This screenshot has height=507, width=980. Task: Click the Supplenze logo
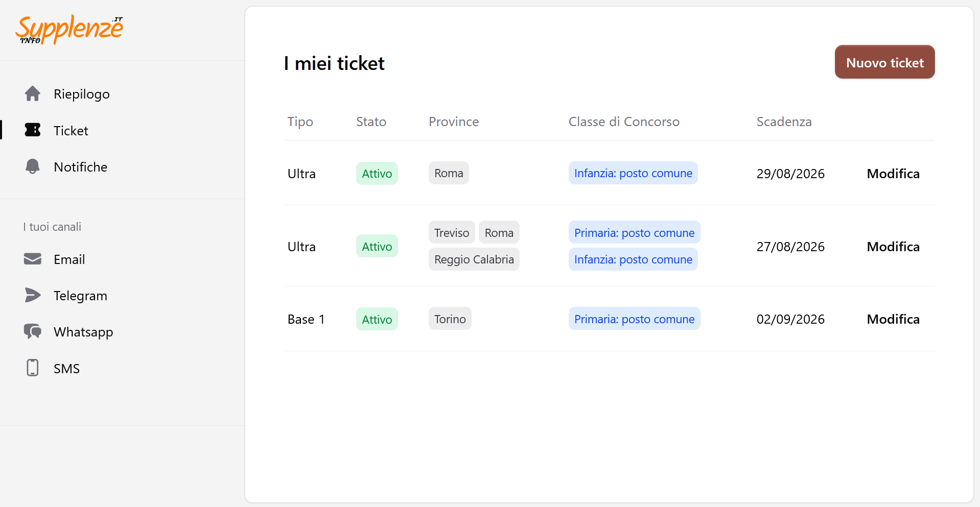[69, 29]
